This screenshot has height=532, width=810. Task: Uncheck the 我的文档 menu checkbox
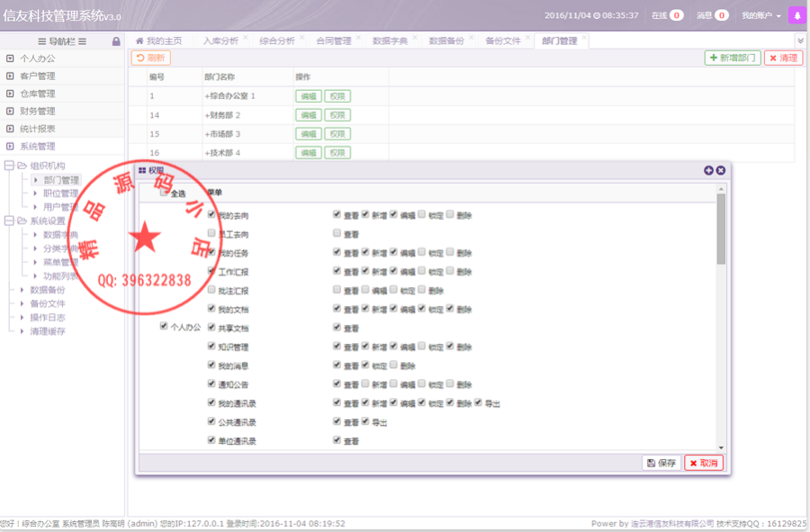[211, 309]
